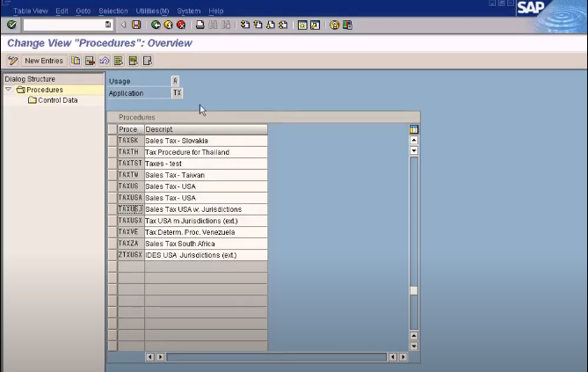Open the Help menu
The height and width of the screenshot is (372, 588).
point(216,11)
